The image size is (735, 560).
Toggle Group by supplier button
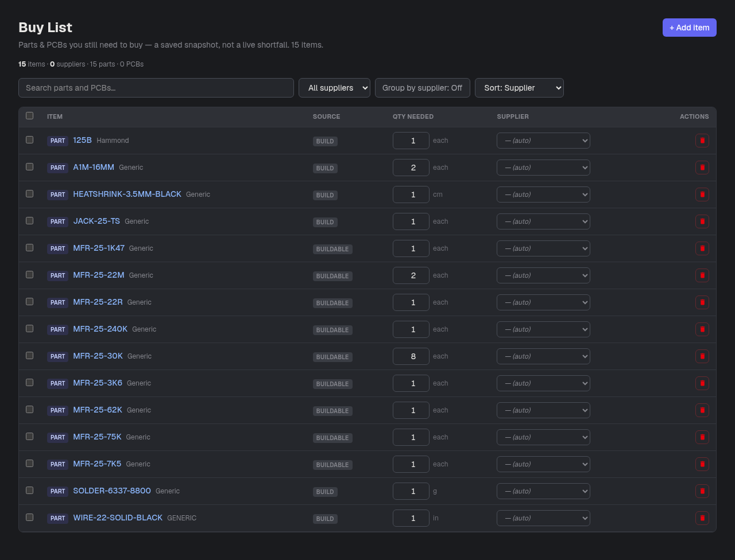pyautogui.click(x=423, y=88)
